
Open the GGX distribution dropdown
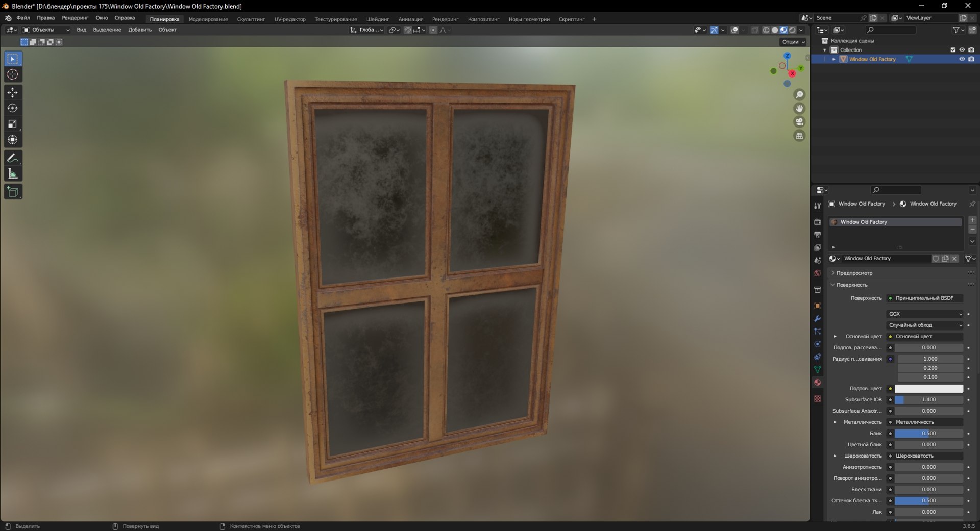point(925,314)
